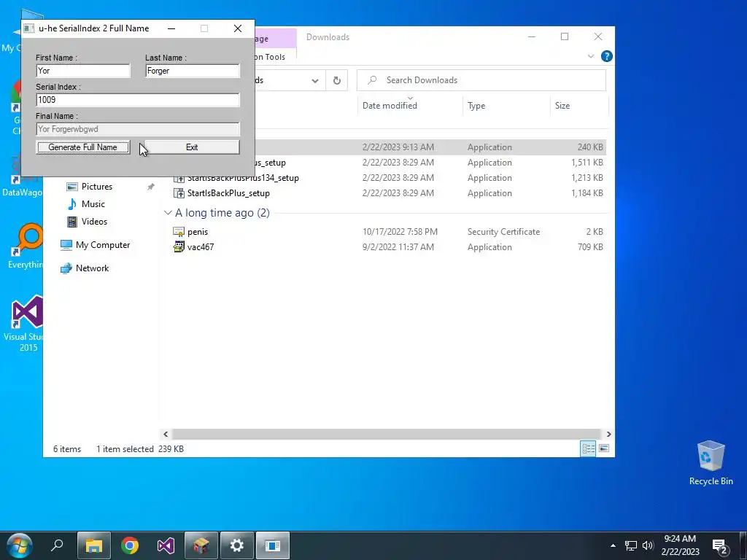Select the Visual Studio 2015 desktop shortcut

[26, 324]
